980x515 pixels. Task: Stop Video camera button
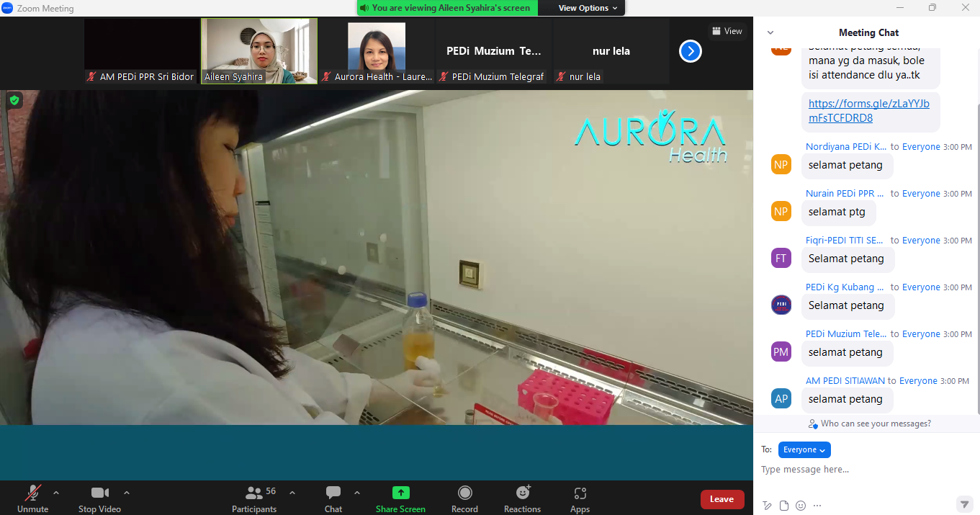coord(99,498)
